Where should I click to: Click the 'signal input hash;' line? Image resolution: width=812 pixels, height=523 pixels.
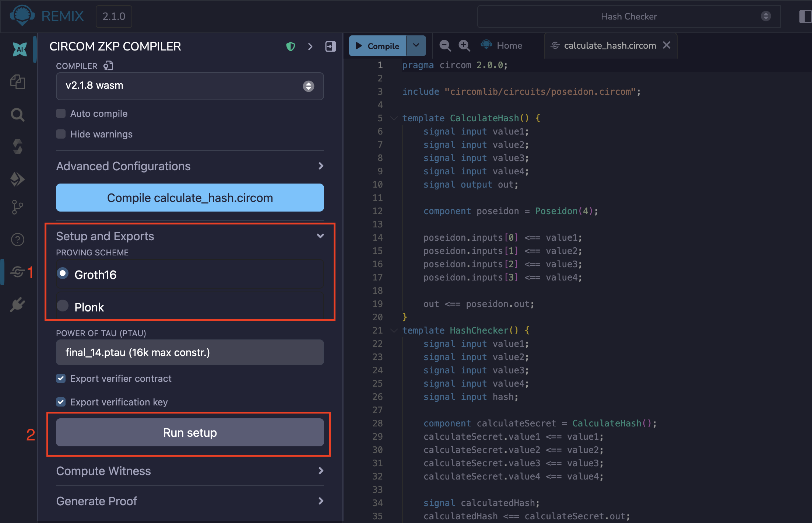471,397
